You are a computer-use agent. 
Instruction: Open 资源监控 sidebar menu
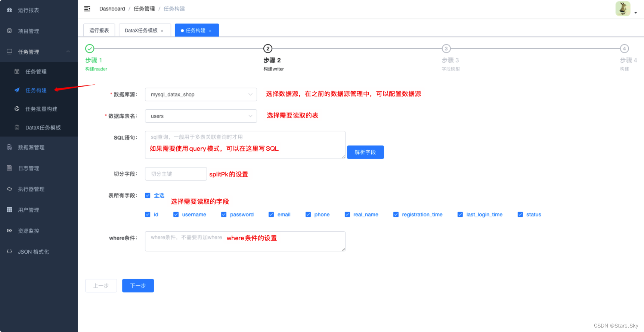point(39,231)
